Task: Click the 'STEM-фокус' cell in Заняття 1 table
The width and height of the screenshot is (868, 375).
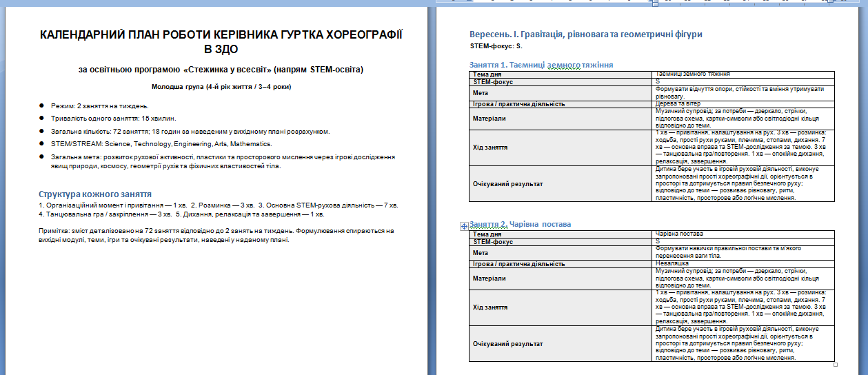Action: [561, 81]
